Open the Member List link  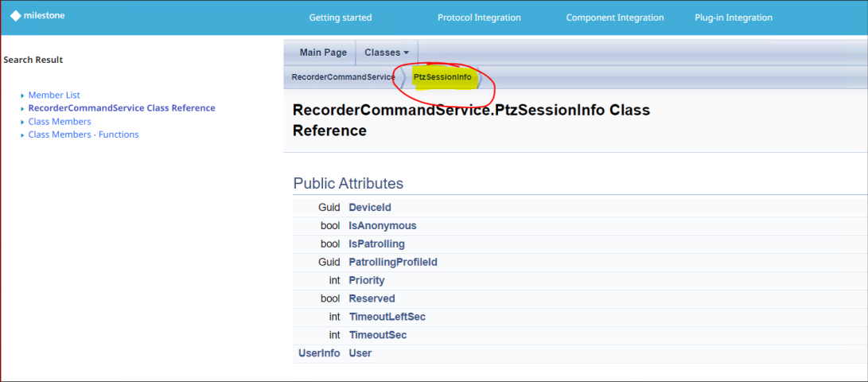tap(54, 95)
